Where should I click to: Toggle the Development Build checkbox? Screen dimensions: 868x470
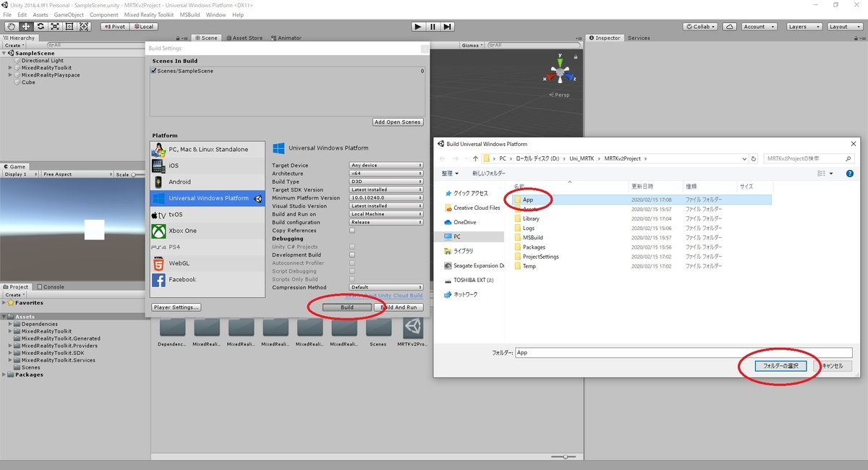[352, 255]
